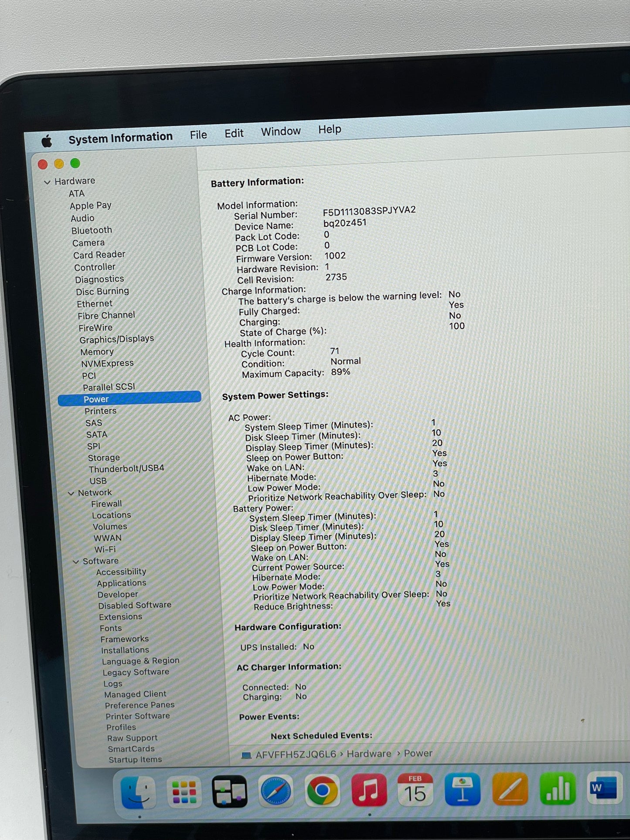Screen dimensions: 630x840
Task: Launch Google Chrome from the Dock
Action: click(322, 790)
